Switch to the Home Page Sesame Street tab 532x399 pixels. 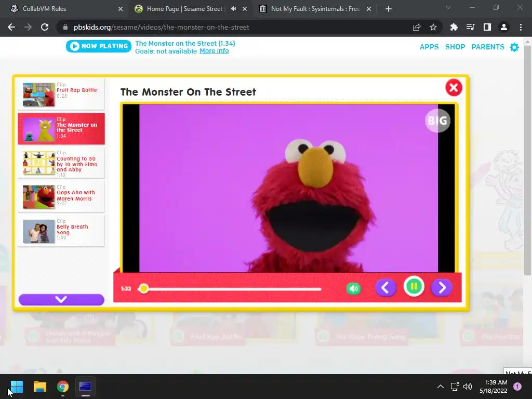[184, 9]
